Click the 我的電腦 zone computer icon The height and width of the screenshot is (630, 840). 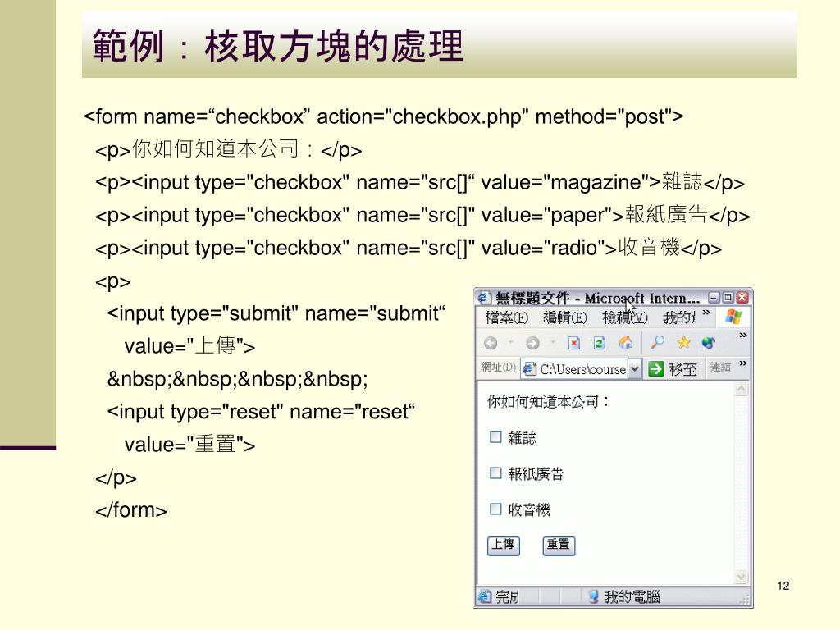(x=593, y=596)
